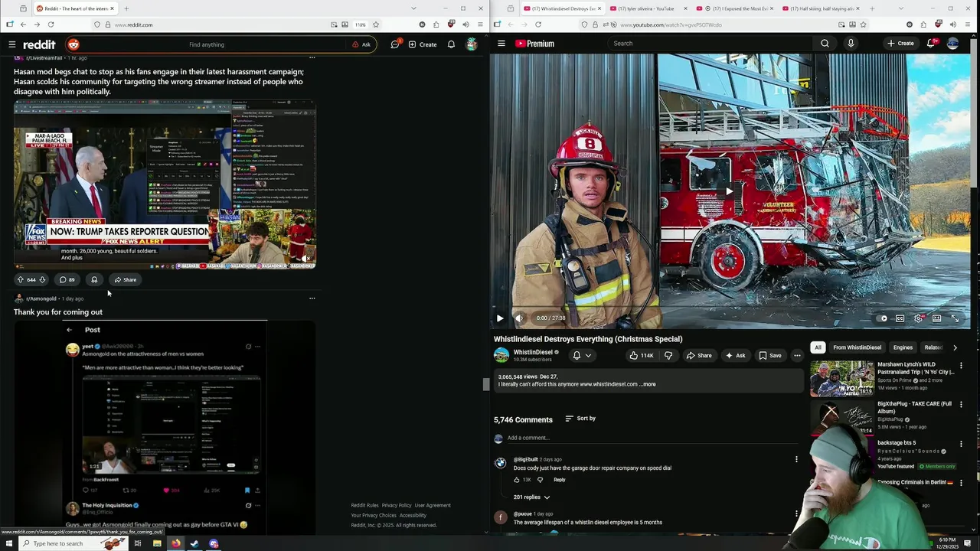
Task: Like the video with 114K likes
Action: coord(641,355)
